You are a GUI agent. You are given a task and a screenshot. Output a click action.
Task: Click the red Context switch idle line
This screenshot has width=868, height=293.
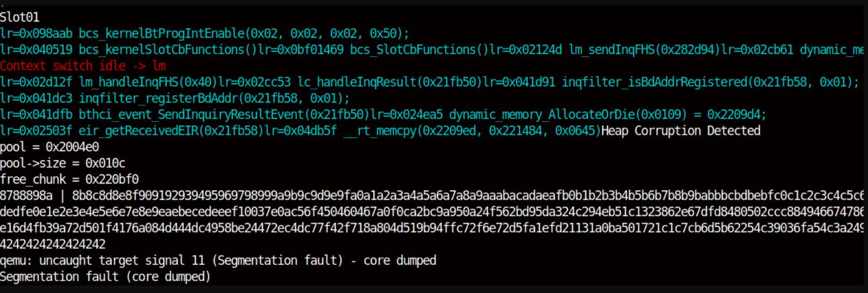coord(83,66)
